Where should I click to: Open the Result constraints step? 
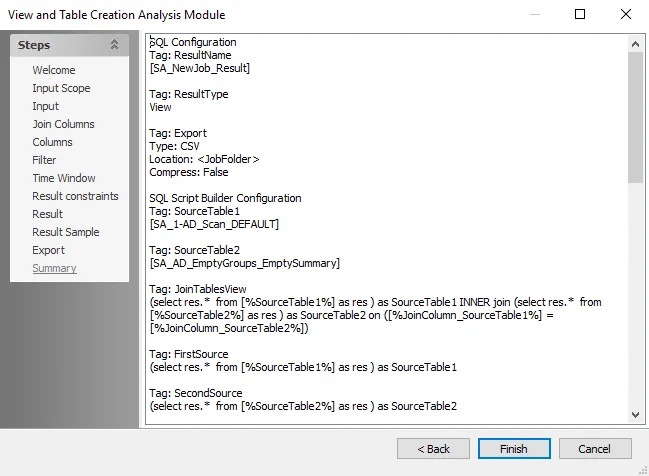[75, 196]
